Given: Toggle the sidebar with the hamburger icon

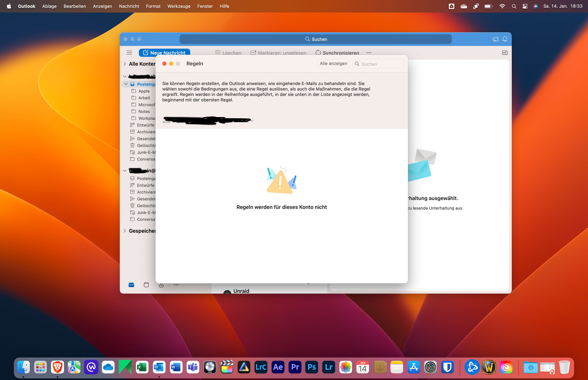Looking at the screenshot, I should coord(129,53).
